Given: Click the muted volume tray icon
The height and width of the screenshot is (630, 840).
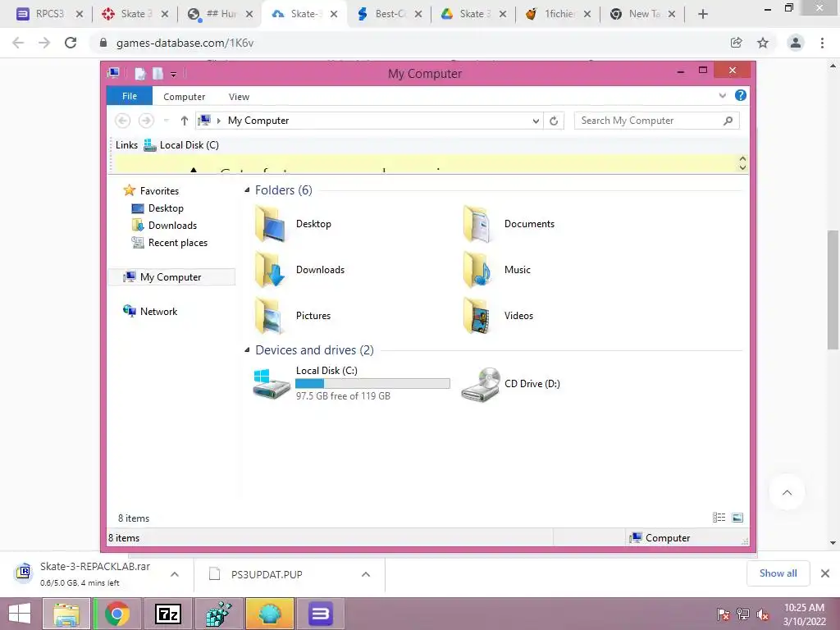Looking at the screenshot, I should (763, 614).
